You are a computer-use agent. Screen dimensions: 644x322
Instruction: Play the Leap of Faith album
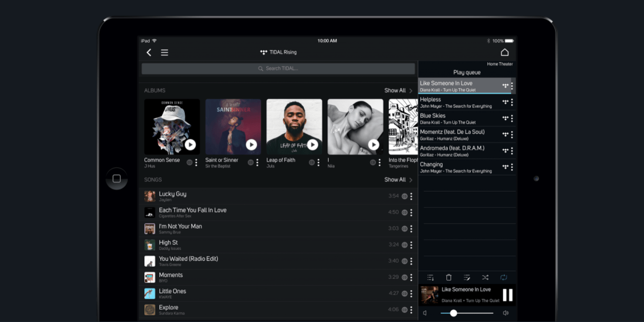tap(312, 144)
